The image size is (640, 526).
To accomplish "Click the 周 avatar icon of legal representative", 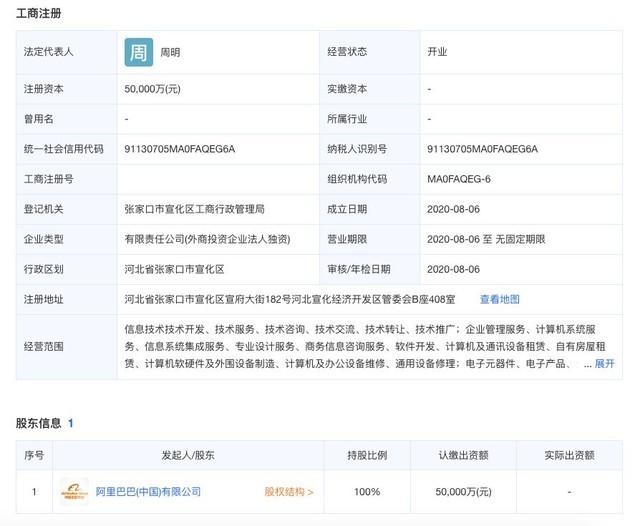I will (139, 52).
